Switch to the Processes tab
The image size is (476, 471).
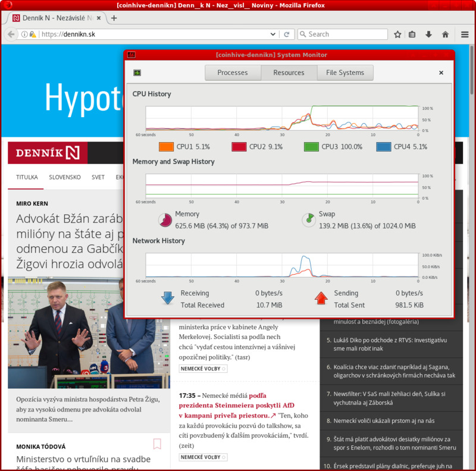click(233, 73)
